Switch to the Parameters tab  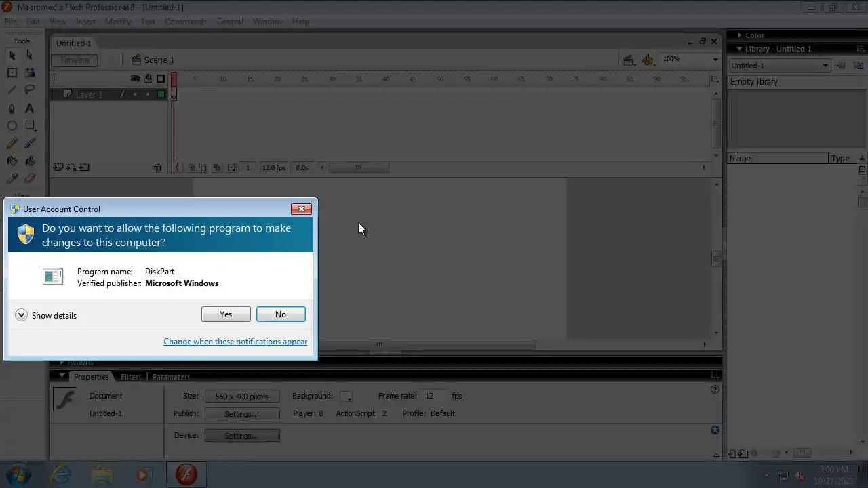click(172, 377)
